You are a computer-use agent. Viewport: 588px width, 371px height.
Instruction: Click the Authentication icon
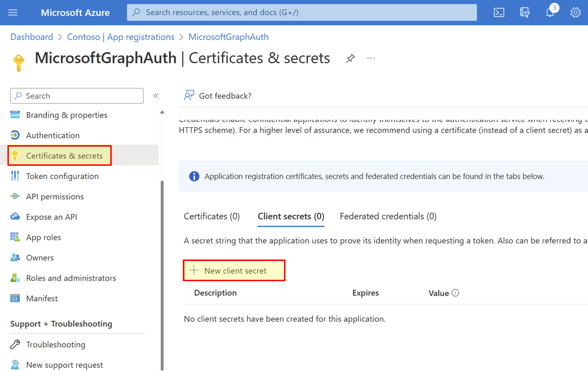pyautogui.click(x=15, y=135)
